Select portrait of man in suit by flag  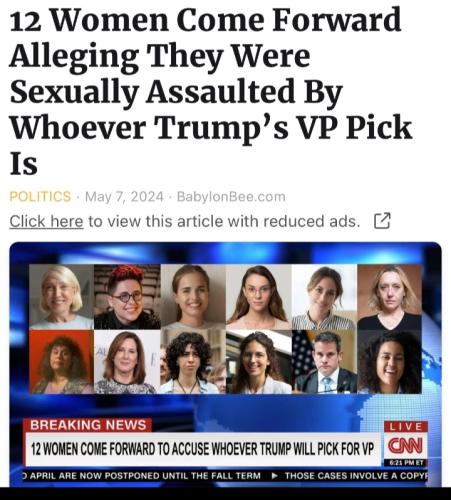324,361
